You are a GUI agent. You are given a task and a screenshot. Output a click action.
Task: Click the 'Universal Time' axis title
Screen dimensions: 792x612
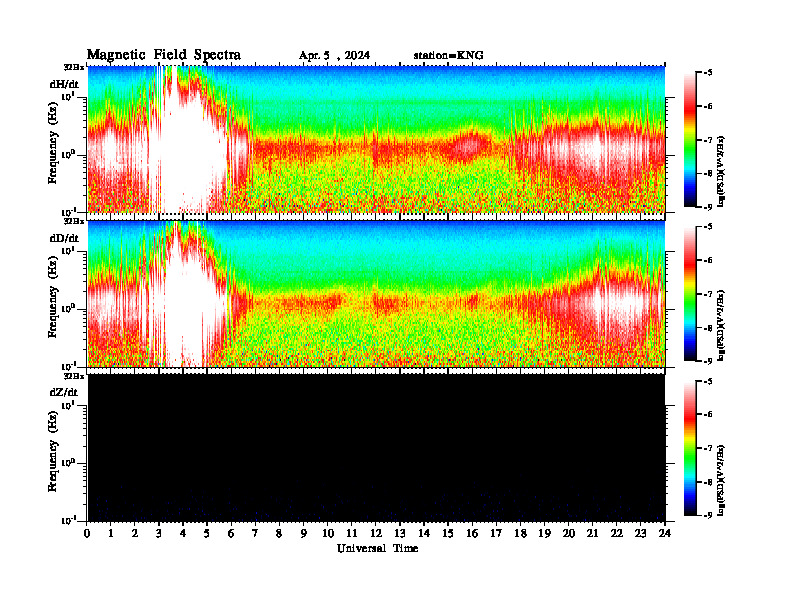click(x=377, y=548)
